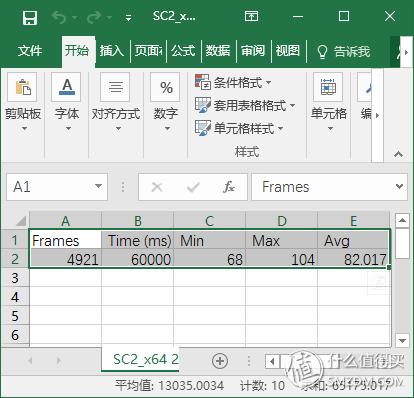Switch to the 公式 ribbon tab
414x398 pixels.
(x=183, y=51)
